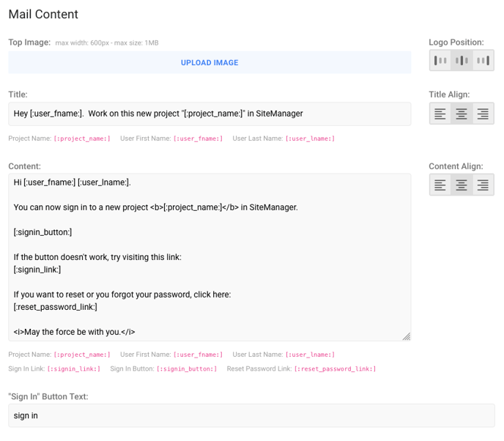Image resolution: width=504 pixels, height=441 pixels.
Task: Click the [:signin_button:] placeholder tag
Action: (187, 368)
